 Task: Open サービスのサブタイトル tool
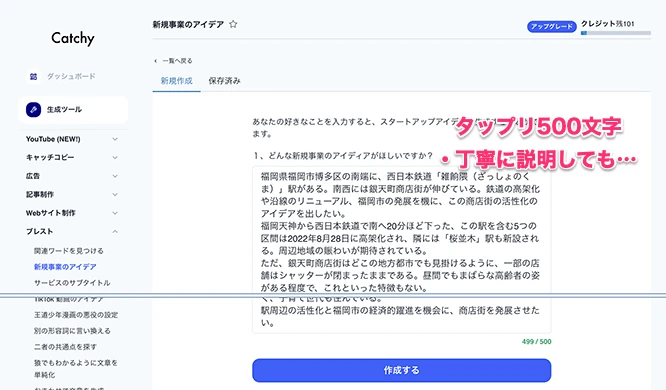72,283
